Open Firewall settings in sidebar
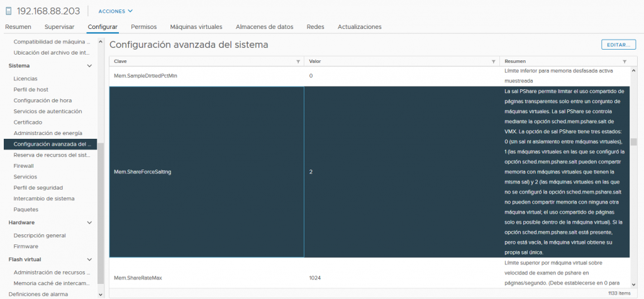Screen dimensions: 644x299 pos(23,166)
